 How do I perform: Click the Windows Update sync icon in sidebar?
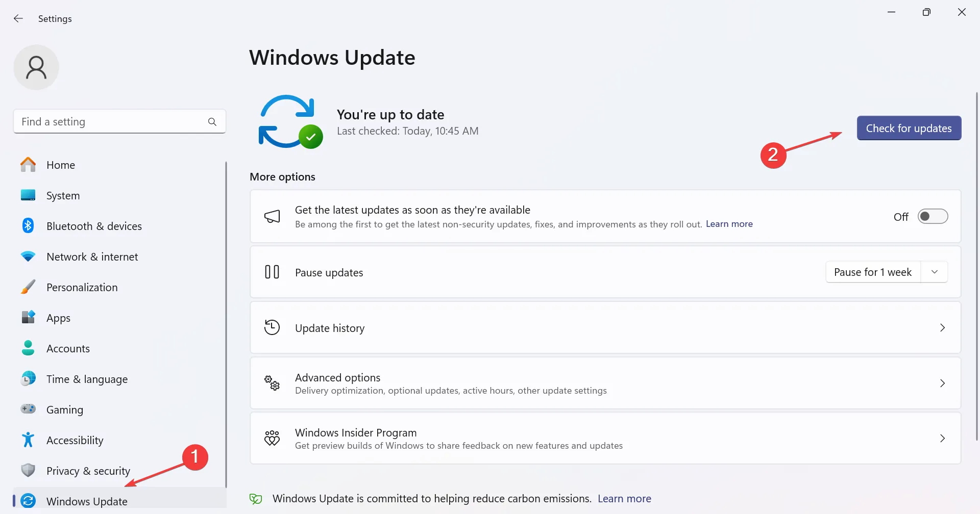28,501
